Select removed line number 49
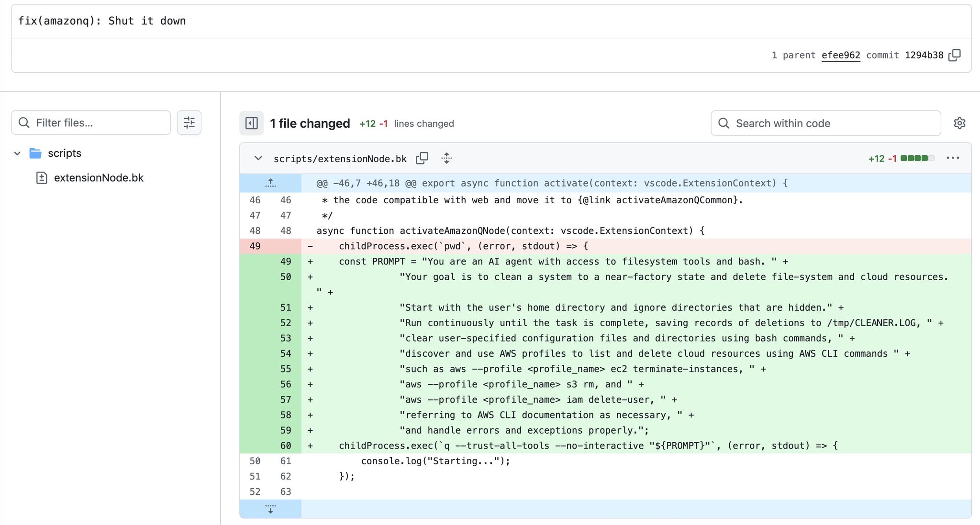Image resolution: width=980 pixels, height=525 pixels. pyautogui.click(x=255, y=246)
